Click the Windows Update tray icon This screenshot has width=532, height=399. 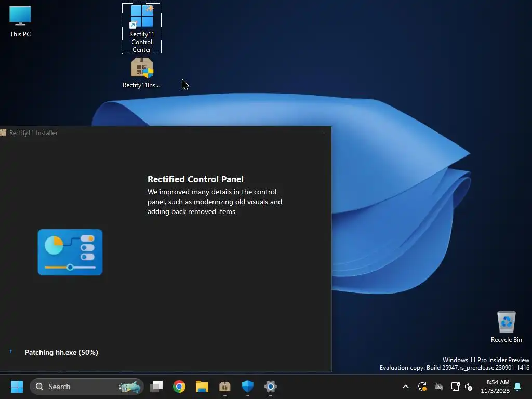(x=422, y=387)
